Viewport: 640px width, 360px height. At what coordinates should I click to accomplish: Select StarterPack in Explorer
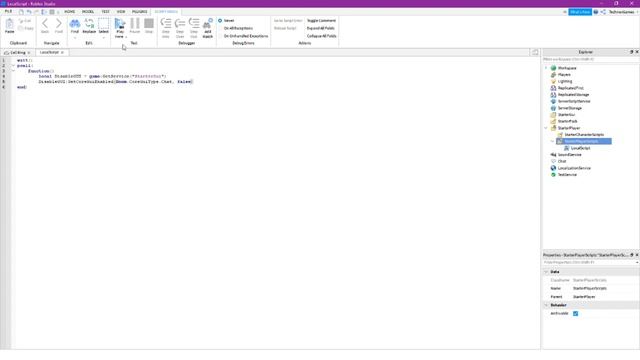(567, 121)
